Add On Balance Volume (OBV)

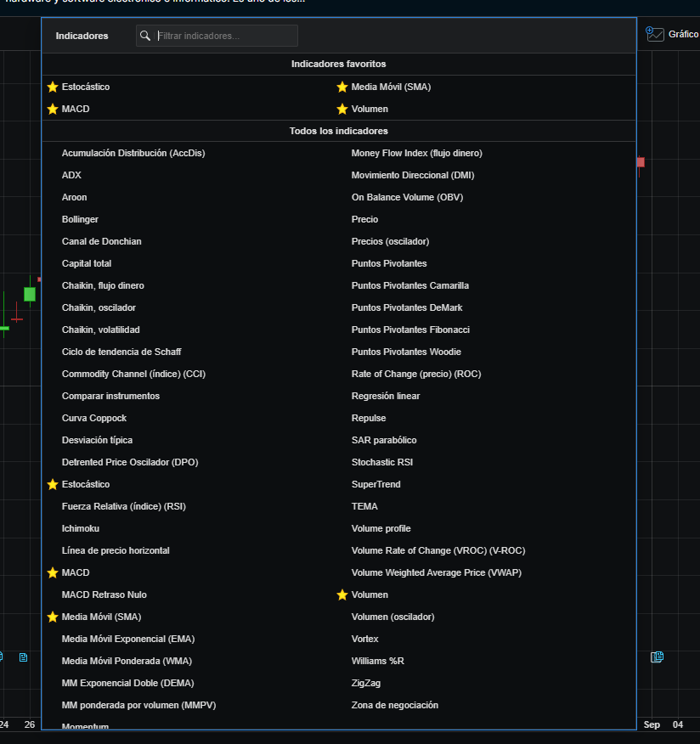(407, 197)
